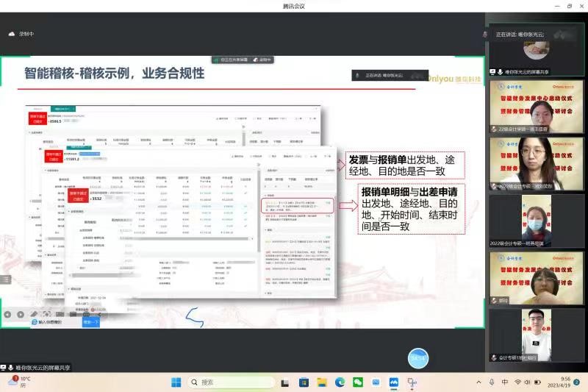Click the blue search button in overlay

[90, 321]
